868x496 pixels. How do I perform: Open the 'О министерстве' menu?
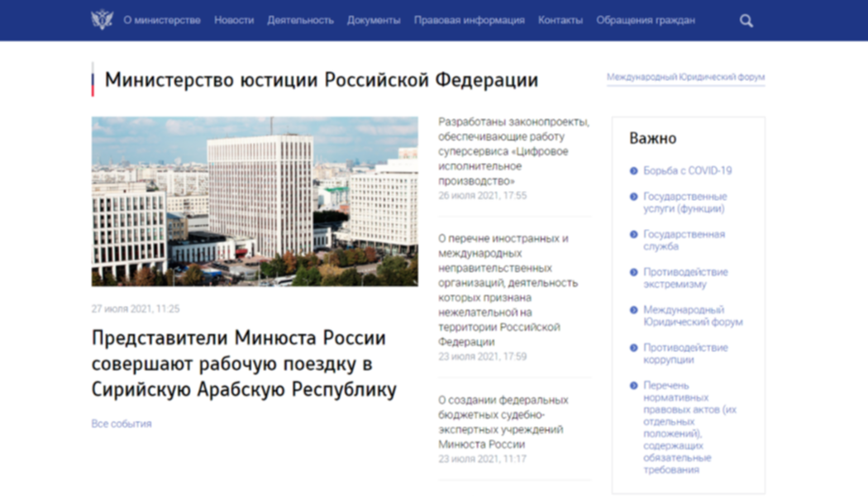162,21
